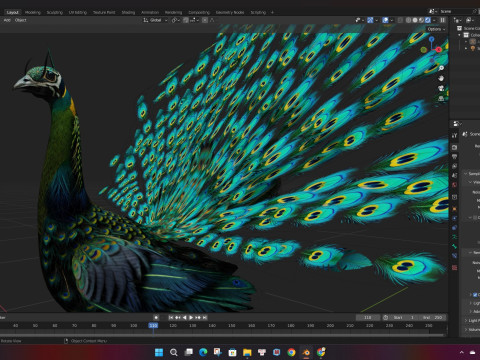This screenshot has height=360, width=480.
Task: Open the Add menu
Action: click(x=7, y=20)
